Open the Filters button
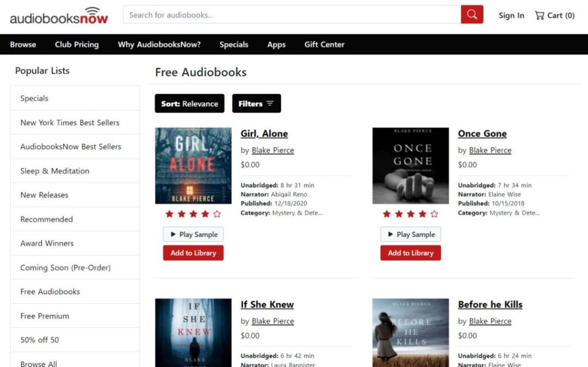 coord(256,103)
